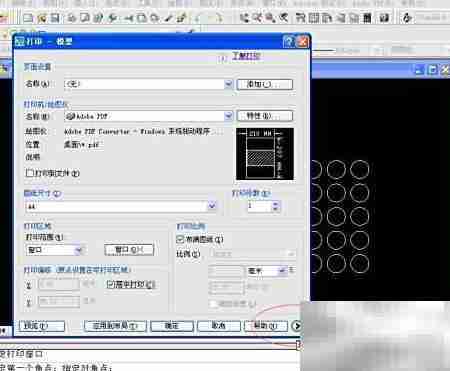Open the 打印范围 dropdown showing 窗口
Viewport: 450px width, 371px height.
(x=79, y=250)
